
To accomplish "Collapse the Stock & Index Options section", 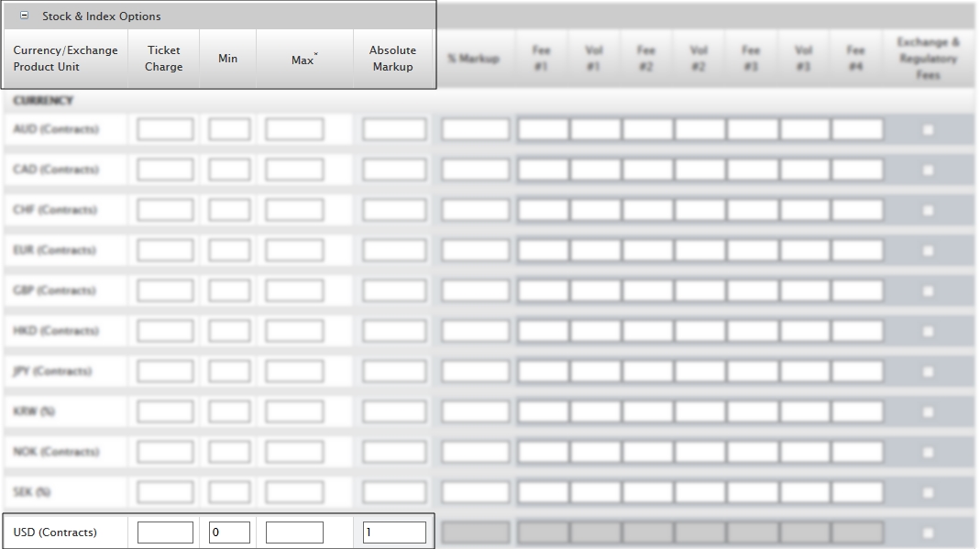I will pyautogui.click(x=25, y=16).
